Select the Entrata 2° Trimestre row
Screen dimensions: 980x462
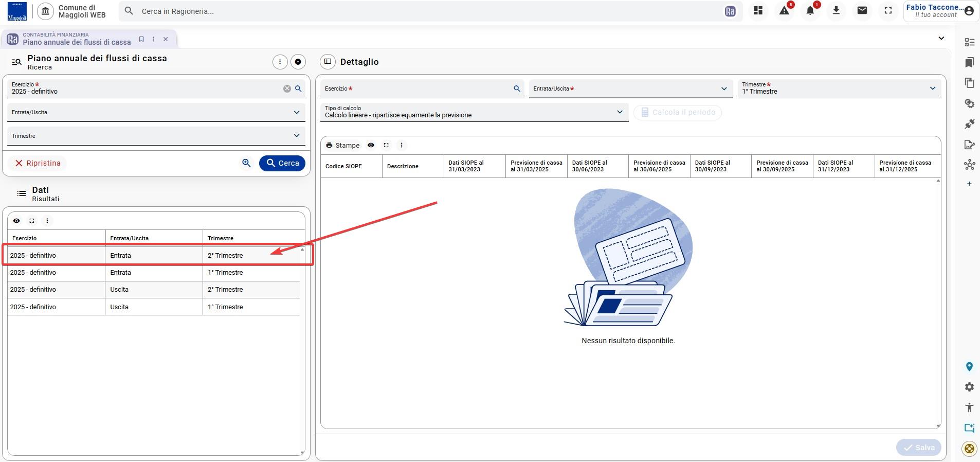154,255
